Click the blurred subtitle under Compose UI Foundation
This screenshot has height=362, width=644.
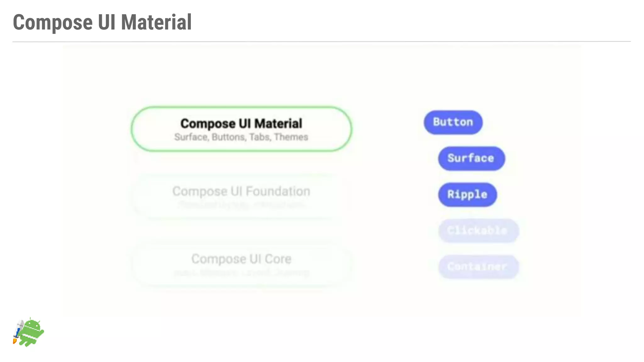(241, 205)
